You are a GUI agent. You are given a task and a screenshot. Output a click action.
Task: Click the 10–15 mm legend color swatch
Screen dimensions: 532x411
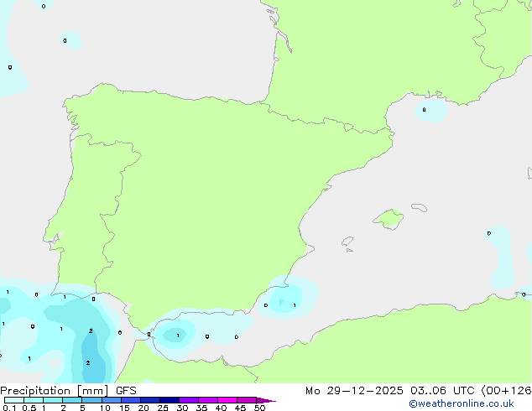point(112,400)
